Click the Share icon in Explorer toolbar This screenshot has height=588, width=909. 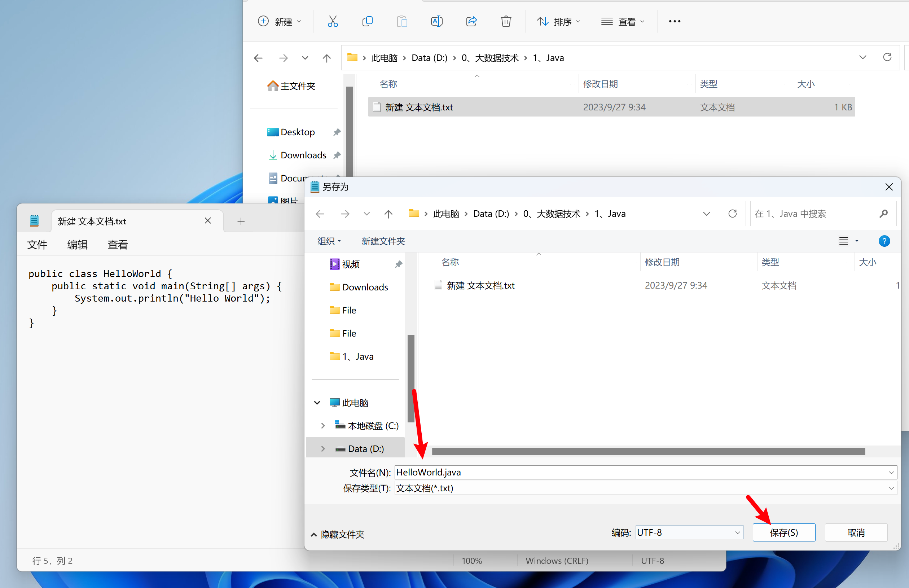pos(471,21)
